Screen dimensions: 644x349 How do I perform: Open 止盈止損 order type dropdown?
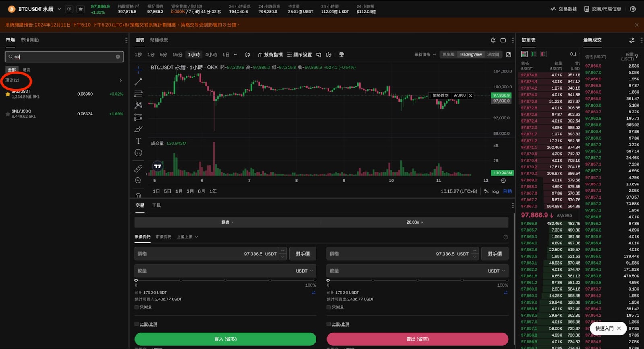coord(187,237)
